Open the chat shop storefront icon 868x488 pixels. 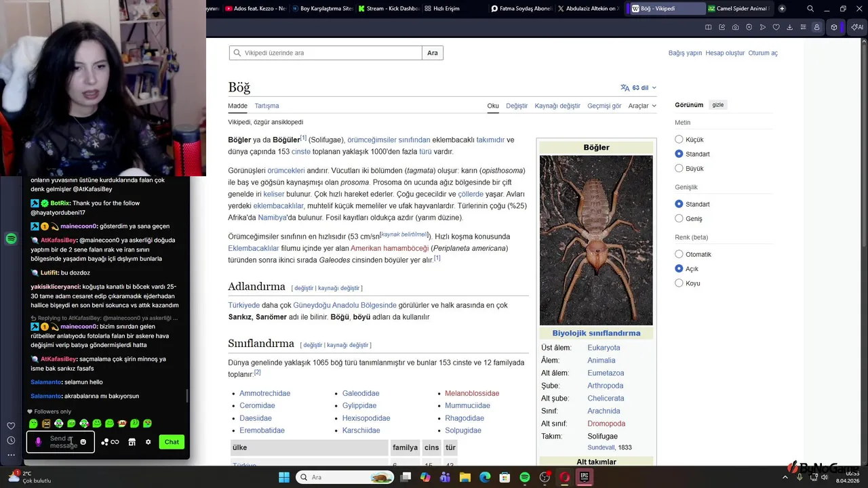click(x=132, y=442)
